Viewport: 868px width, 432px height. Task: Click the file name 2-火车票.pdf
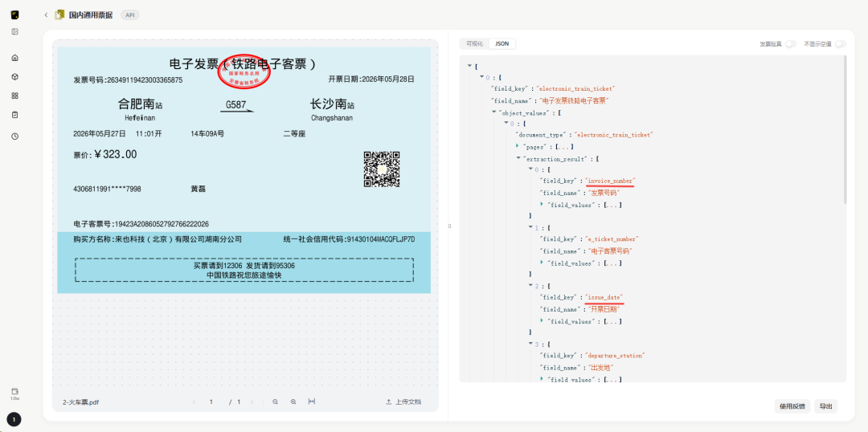(81, 402)
